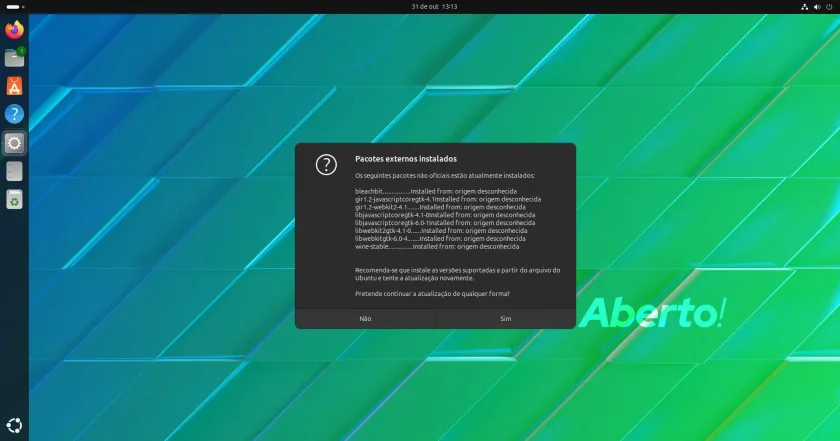Open the Trash icon in the dock

pos(14,199)
